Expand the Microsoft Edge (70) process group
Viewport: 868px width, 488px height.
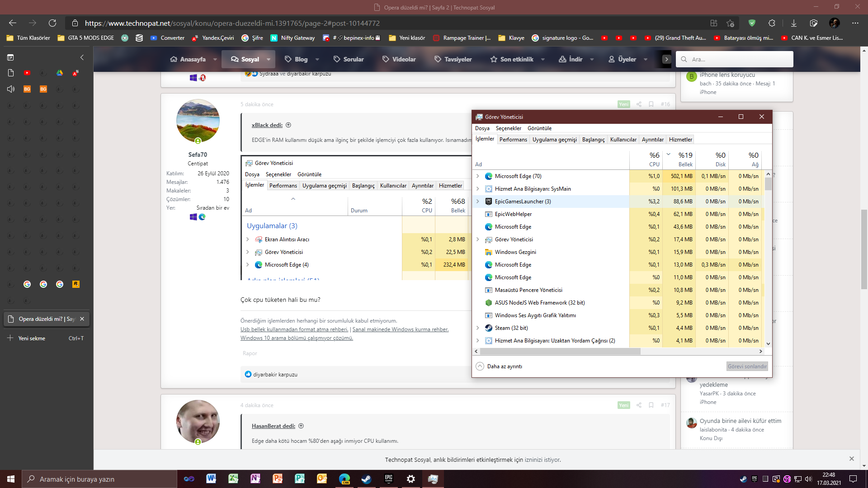click(x=478, y=176)
